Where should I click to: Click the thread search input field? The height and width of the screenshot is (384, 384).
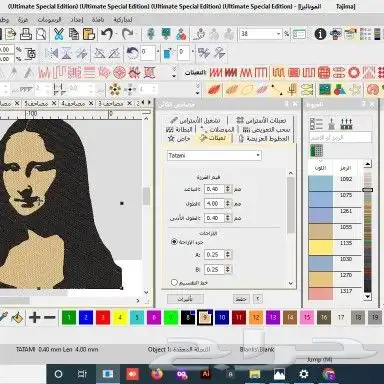point(340,137)
